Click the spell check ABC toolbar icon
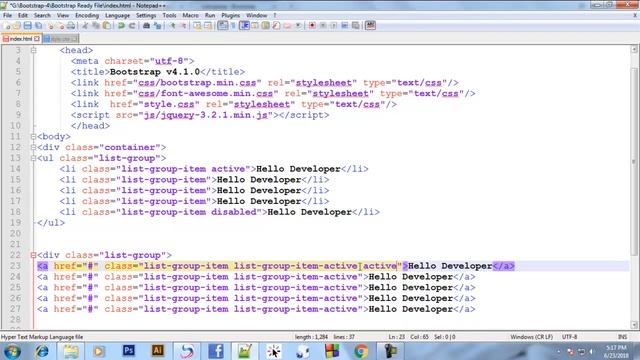 coord(370,26)
